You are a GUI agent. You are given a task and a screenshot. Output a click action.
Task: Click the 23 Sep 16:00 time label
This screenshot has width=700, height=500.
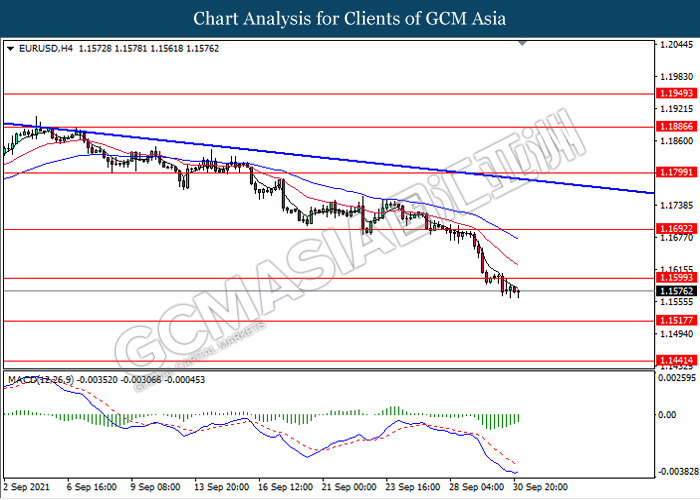point(413,487)
